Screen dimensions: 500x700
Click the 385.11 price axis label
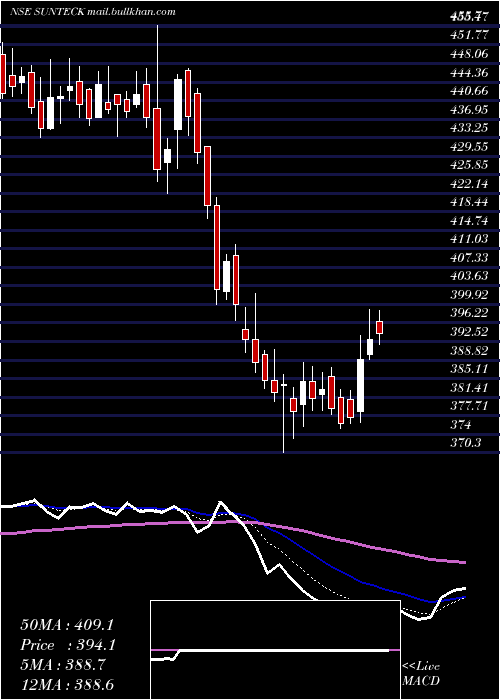coord(469,369)
